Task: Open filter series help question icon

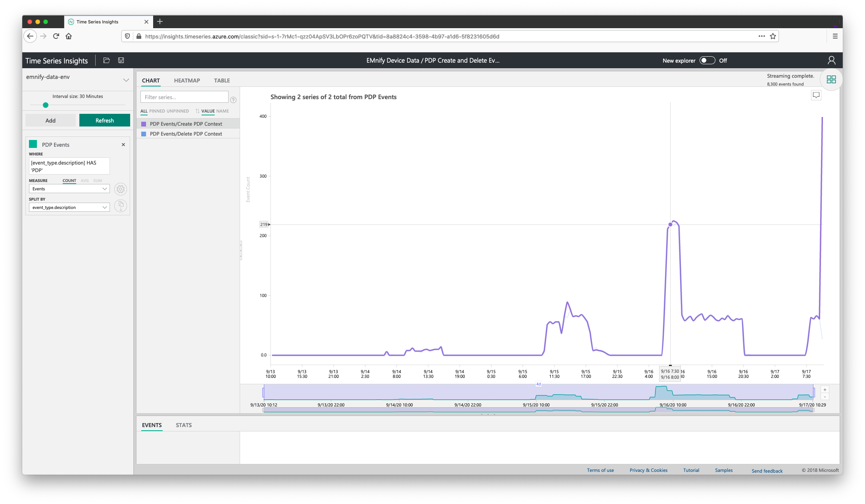Action: pos(233,100)
